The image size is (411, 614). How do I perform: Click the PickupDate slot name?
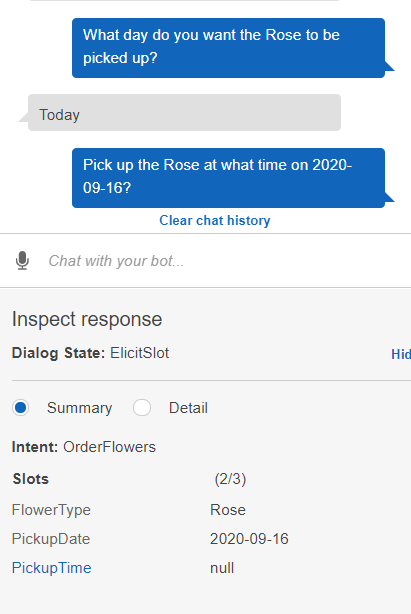(51, 539)
